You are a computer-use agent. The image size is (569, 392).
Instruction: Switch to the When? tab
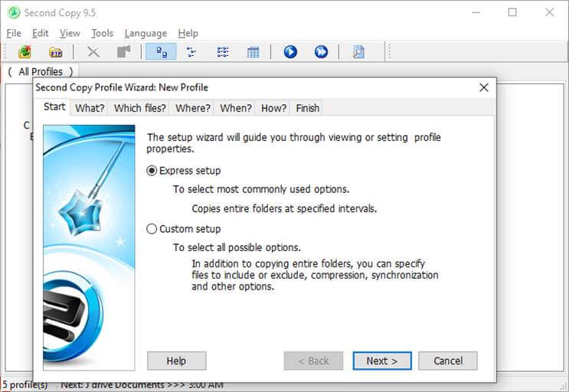pyautogui.click(x=236, y=108)
